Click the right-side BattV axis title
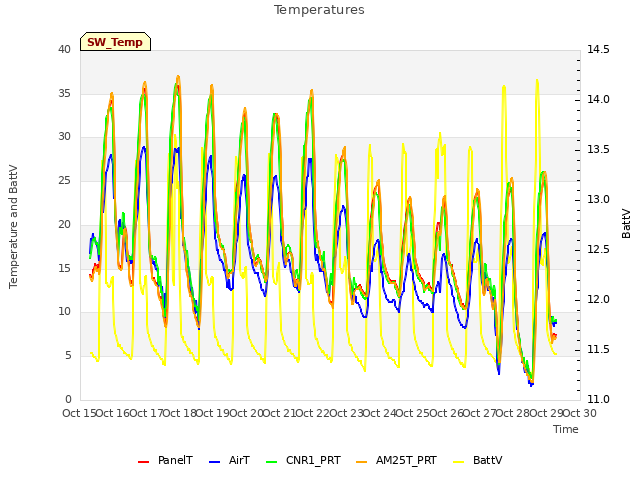Image resolution: width=640 pixels, height=480 pixels. coord(626,223)
